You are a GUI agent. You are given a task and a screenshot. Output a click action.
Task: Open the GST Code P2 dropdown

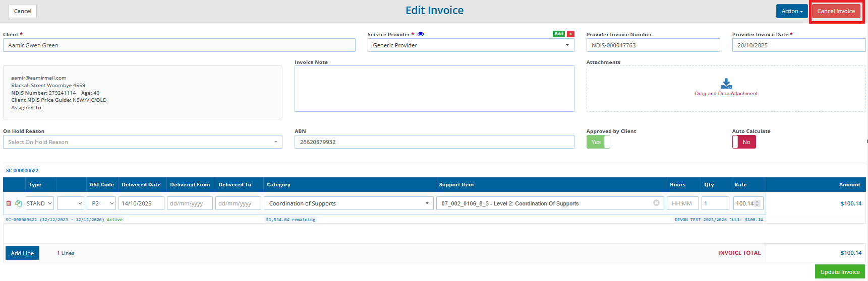tap(101, 203)
